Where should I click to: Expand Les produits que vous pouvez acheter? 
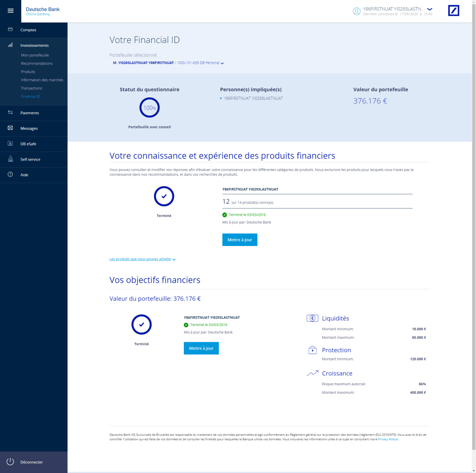(x=142, y=259)
